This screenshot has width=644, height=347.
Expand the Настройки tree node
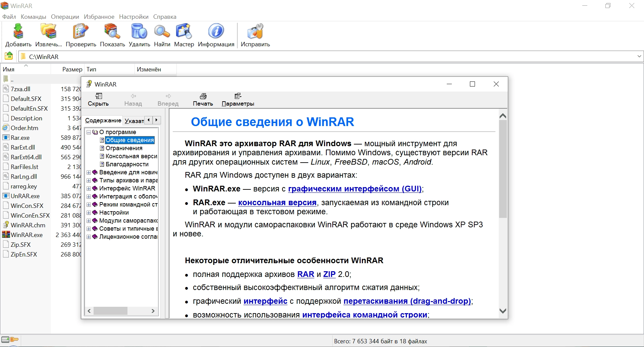pyautogui.click(x=89, y=213)
